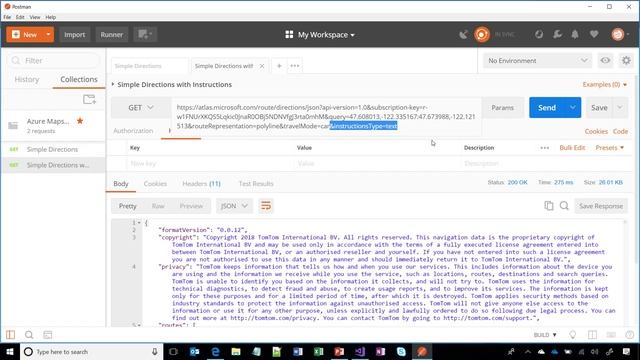
Task: Open the Send button dropdown arrow
Action: 573,108
